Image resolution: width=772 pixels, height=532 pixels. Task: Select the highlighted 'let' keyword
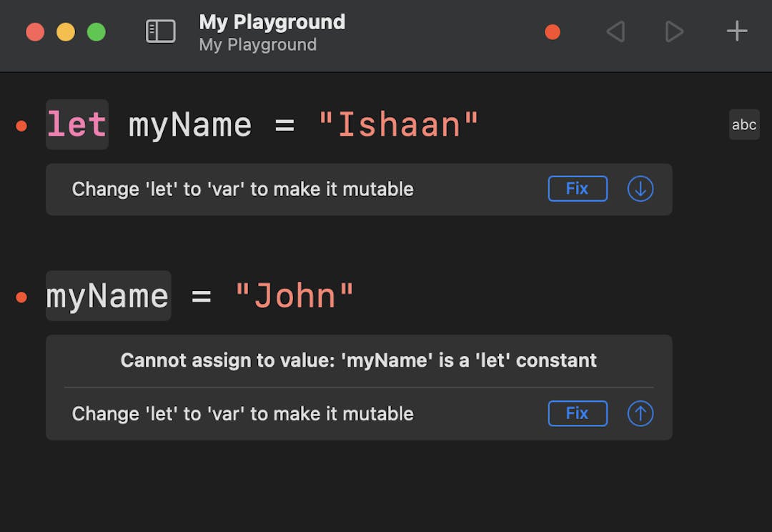click(77, 125)
